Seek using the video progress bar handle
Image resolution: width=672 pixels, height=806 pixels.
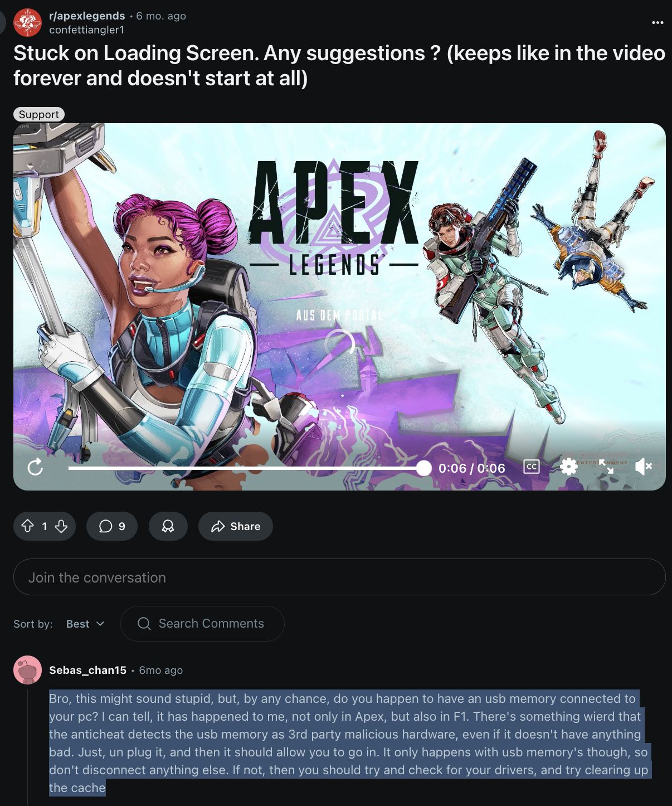[424, 468]
